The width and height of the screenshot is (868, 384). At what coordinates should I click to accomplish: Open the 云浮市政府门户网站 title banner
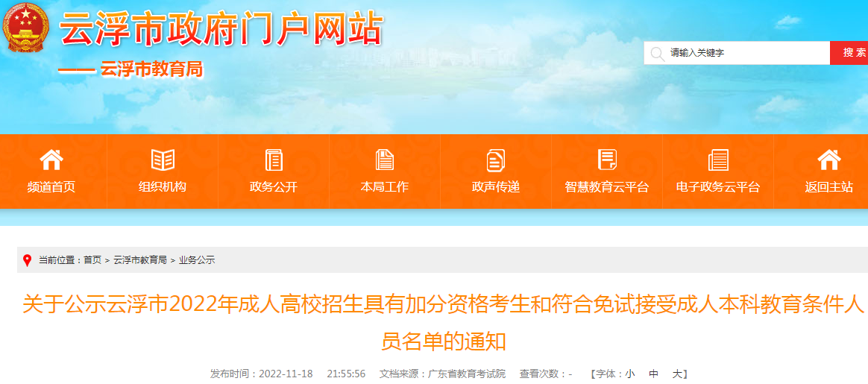pos(221,28)
